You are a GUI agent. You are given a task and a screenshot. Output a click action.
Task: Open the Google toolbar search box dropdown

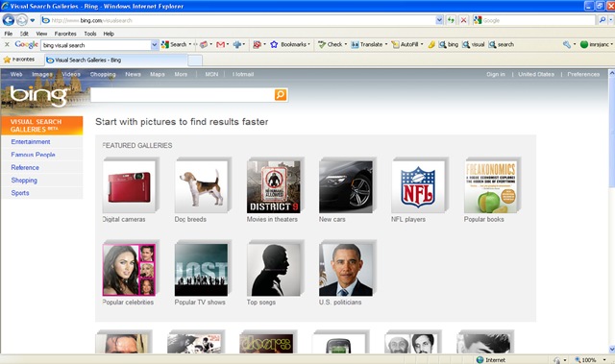coord(155,45)
